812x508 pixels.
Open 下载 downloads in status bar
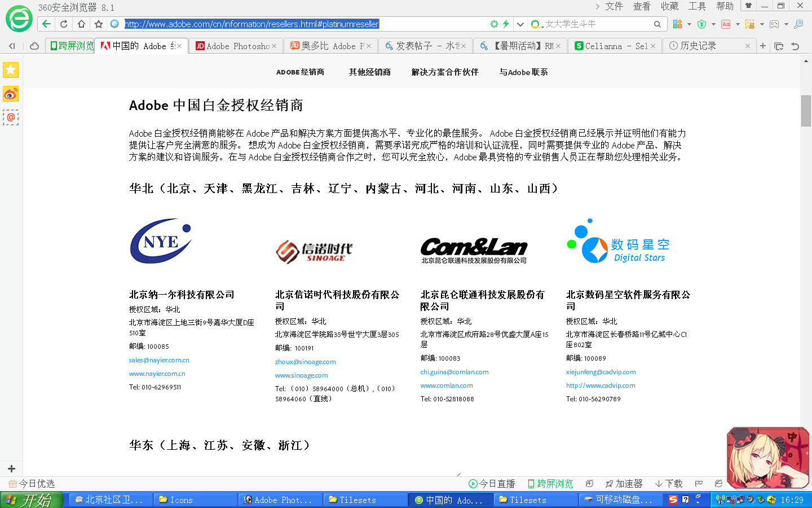click(669, 484)
